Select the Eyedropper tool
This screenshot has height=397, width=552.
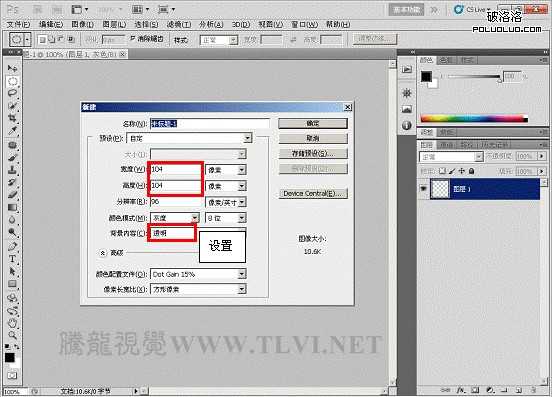[12, 130]
